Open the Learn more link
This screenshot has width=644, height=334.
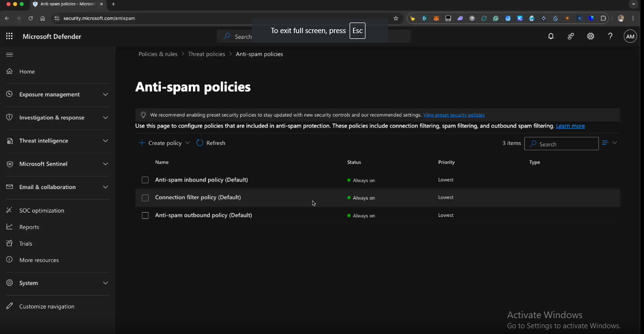pos(570,126)
